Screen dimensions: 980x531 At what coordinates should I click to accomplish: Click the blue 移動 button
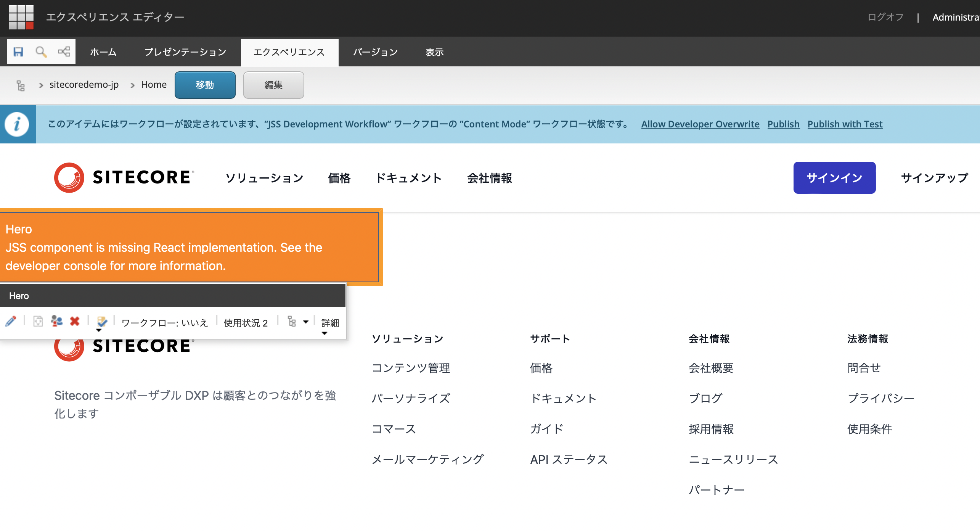(x=205, y=85)
